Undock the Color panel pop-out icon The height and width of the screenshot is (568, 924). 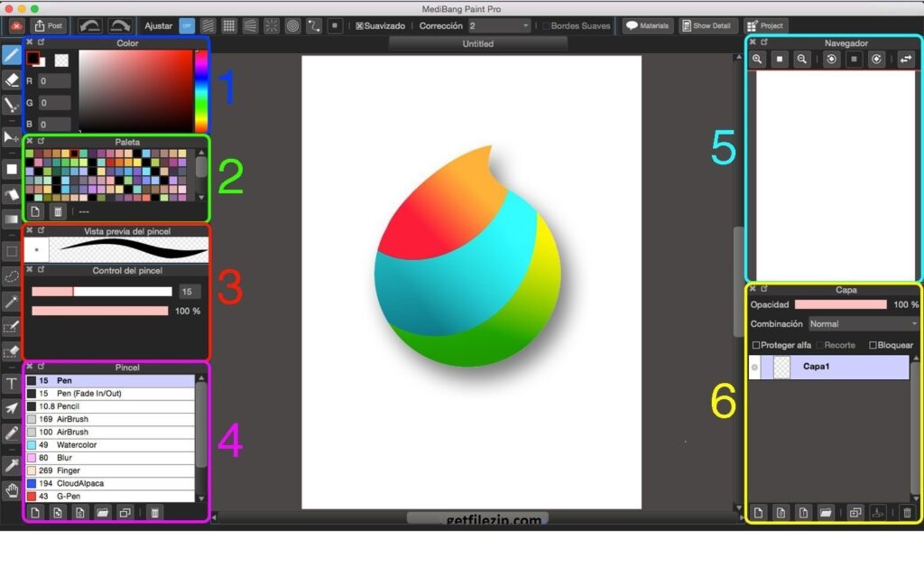point(42,42)
